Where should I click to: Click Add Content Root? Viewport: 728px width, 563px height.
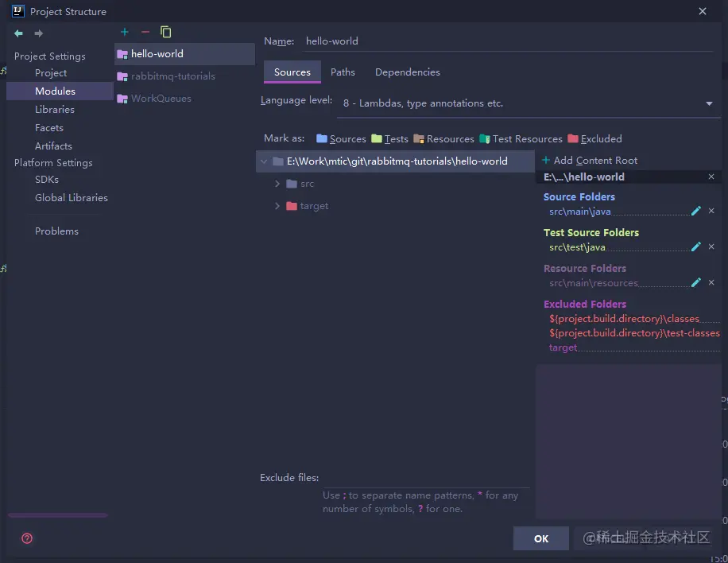pos(590,161)
